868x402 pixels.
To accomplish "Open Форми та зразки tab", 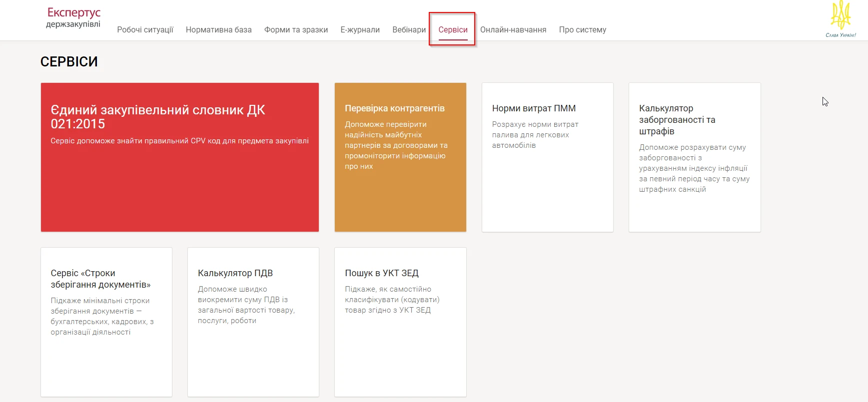I will (x=296, y=30).
